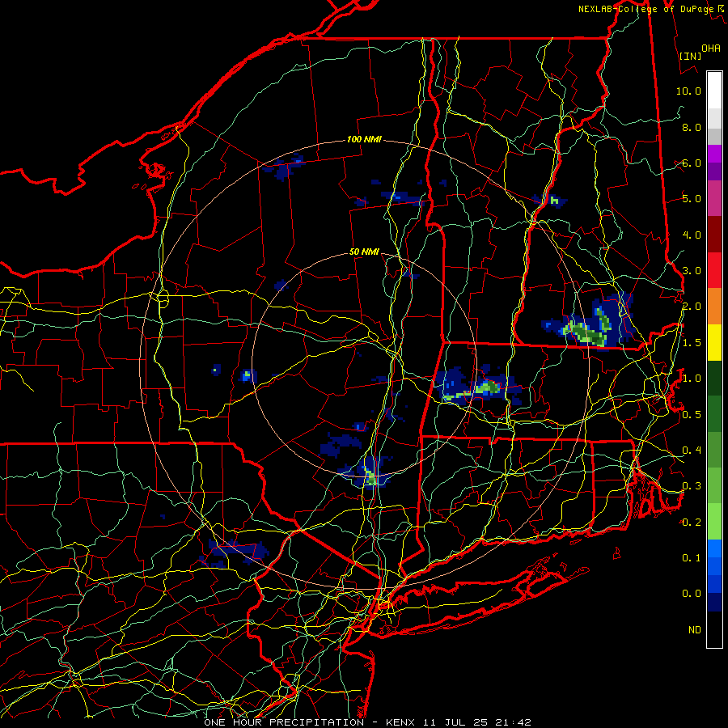Screen dimensions: 728x728
Task: Pick the dark red color band in legend
Action: click(x=714, y=235)
